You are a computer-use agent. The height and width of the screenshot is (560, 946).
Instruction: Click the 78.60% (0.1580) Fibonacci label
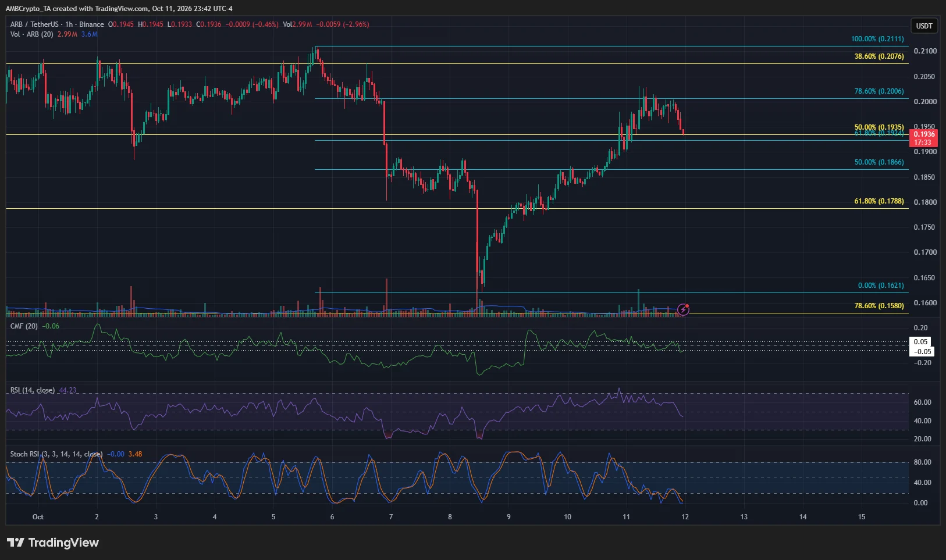879,306
